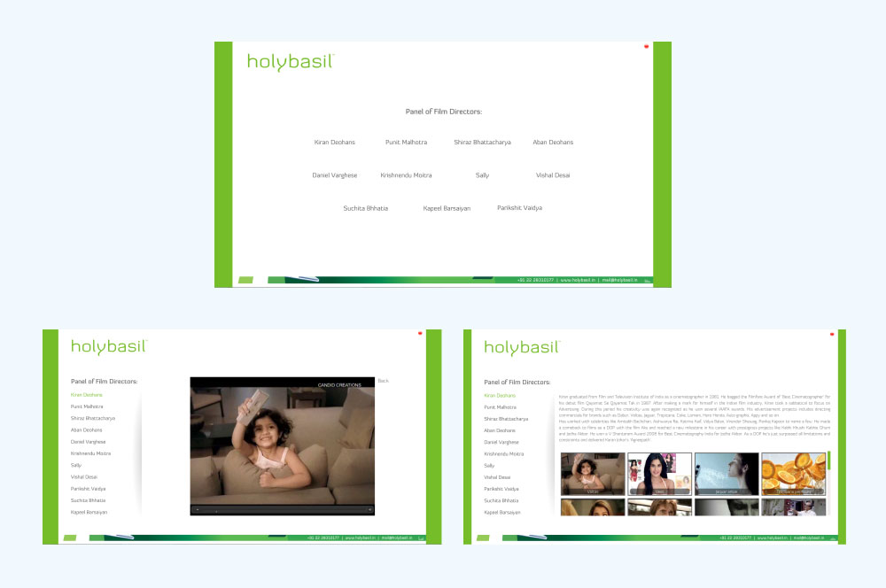Select Krishnendu Moitra in bottom-left list
Viewport: 886px width, 588px height.
click(90, 453)
